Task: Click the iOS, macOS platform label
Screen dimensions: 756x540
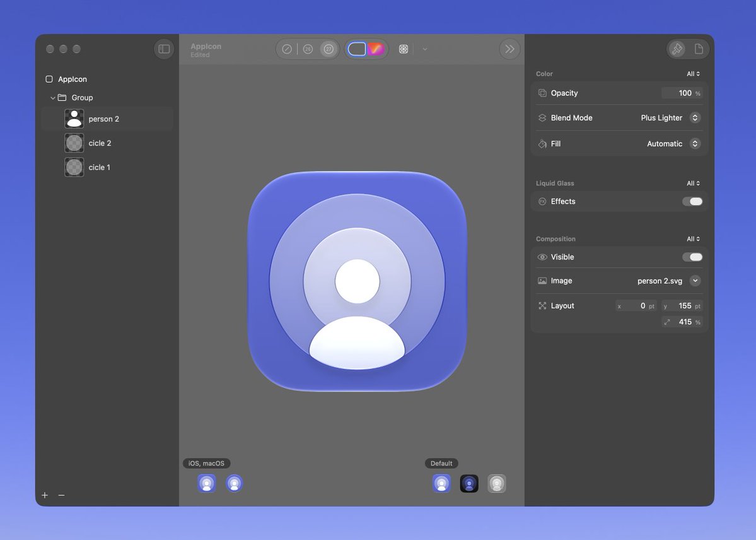Action: (206, 463)
